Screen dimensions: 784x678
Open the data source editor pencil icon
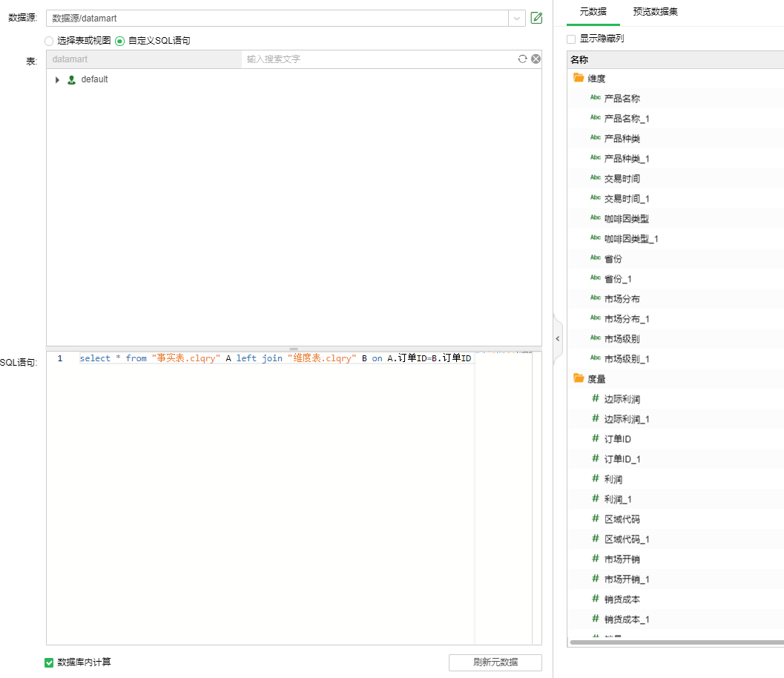[536, 18]
